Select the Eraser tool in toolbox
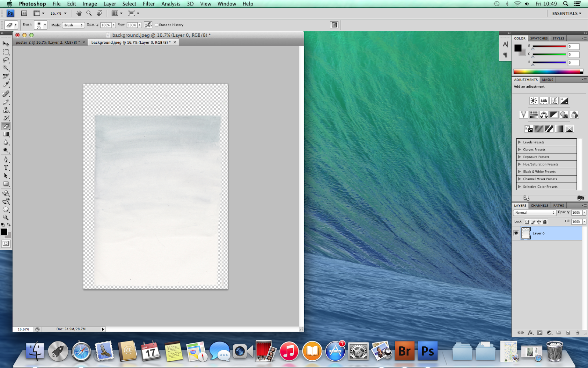588x368 pixels. tap(6, 126)
